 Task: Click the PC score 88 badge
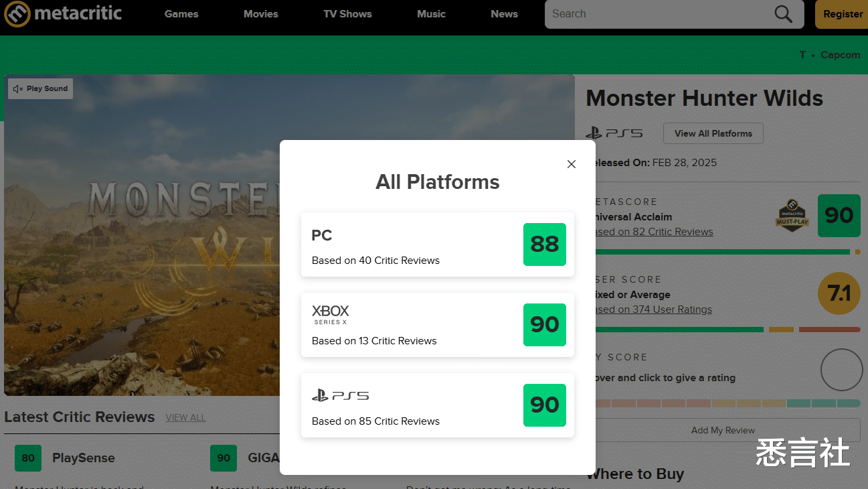coord(545,244)
